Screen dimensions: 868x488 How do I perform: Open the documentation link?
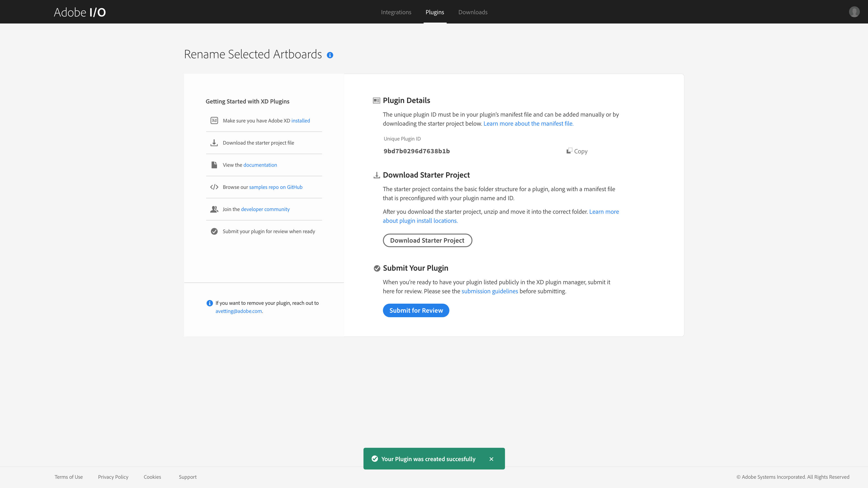click(x=260, y=165)
